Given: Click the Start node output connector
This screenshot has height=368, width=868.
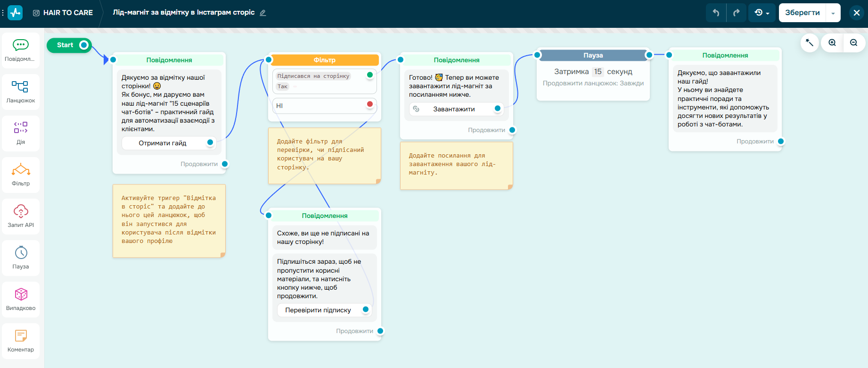Looking at the screenshot, I should pyautogui.click(x=84, y=45).
